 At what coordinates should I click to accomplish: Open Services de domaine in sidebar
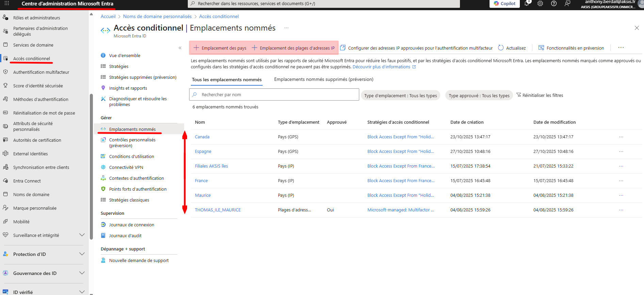point(33,45)
